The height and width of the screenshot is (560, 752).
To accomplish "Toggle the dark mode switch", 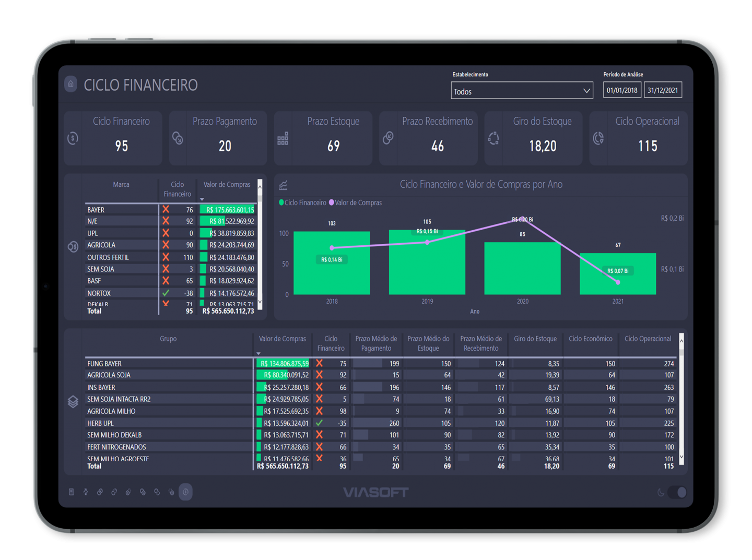I will click(677, 492).
